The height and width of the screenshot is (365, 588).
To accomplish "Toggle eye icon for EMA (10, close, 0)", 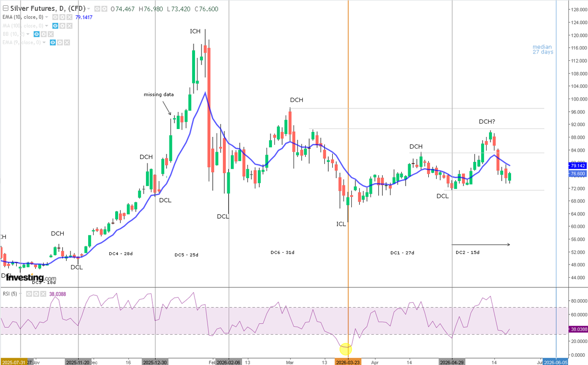I will point(55,17).
